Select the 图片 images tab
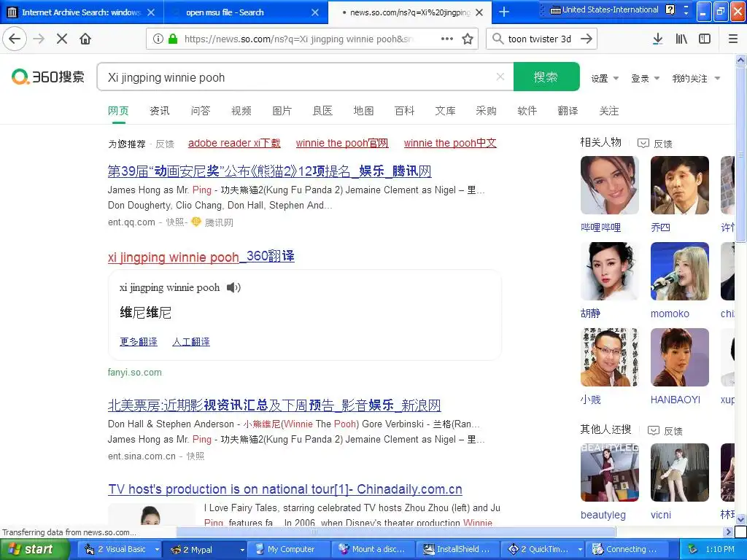The width and height of the screenshot is (747, 560). click(282, 111)
